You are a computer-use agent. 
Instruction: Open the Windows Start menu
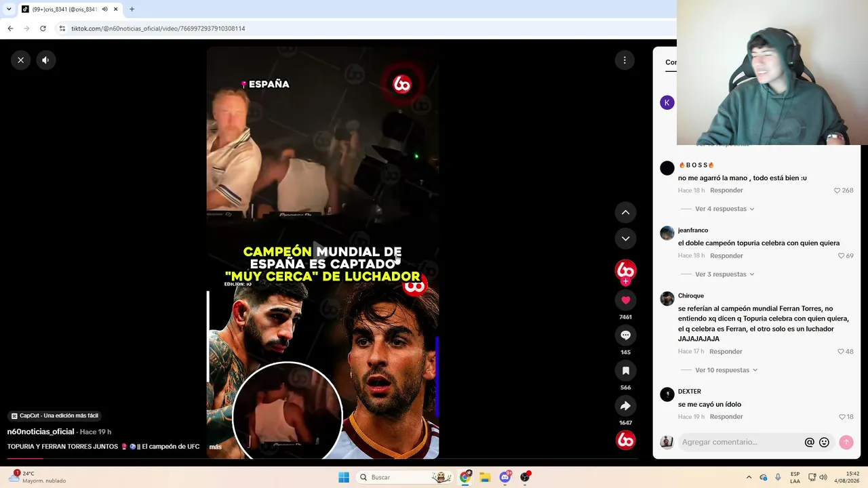tap(344, 477)
